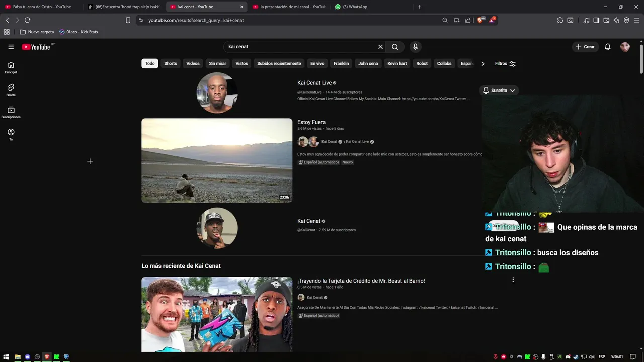Open Principal (Home) in the sidebar

point(11,67)
